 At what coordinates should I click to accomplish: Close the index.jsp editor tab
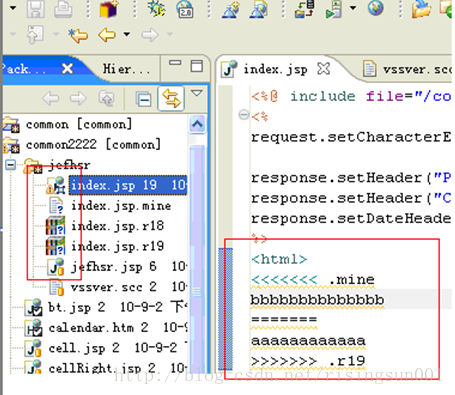click(x=323, y=69)
